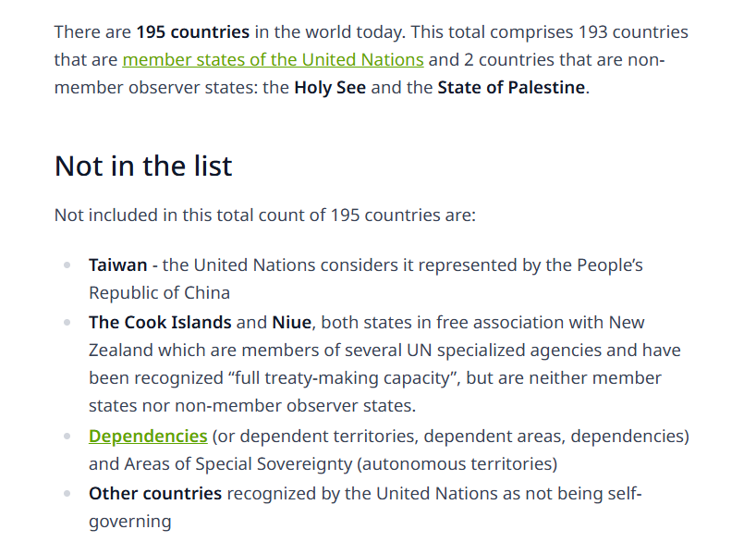Click the 'Not in the list' heading
Screen dimensions: 756x554
143,166
